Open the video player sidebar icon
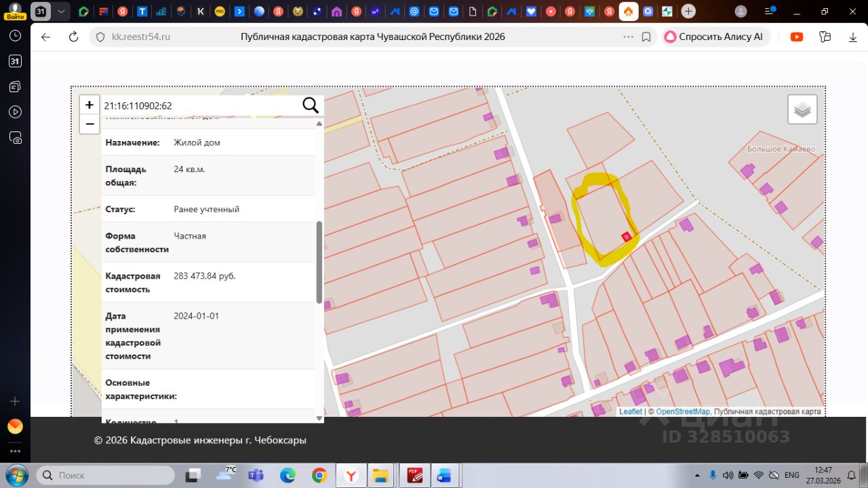The height and width of the screenshot is (488, 868). (15, 112)
